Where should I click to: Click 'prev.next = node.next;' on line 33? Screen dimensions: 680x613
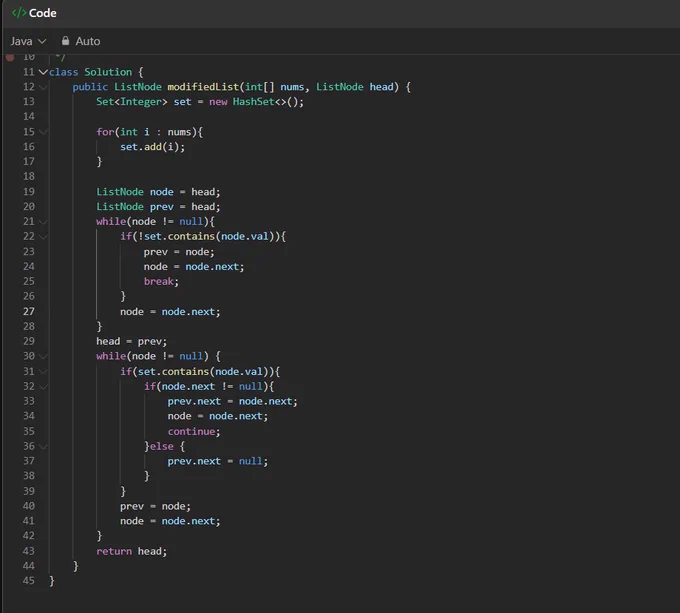tap(232, 401)
